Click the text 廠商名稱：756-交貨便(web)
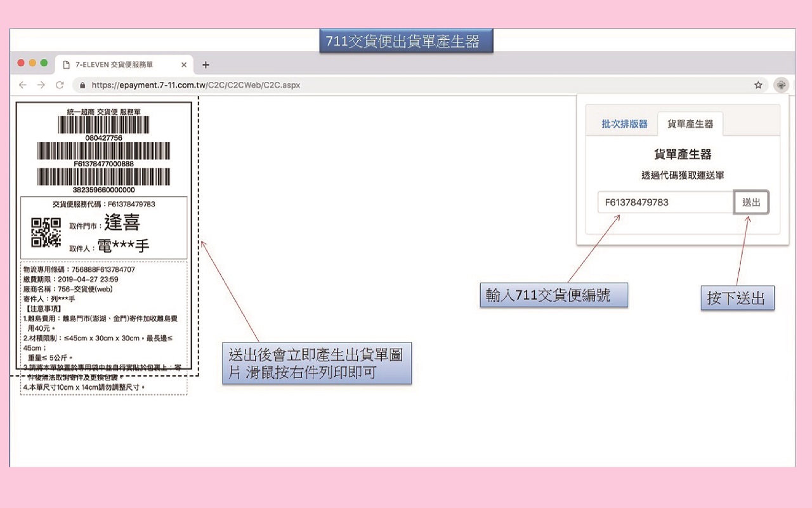This screenshot has width=812, height=508. (67, 289)
